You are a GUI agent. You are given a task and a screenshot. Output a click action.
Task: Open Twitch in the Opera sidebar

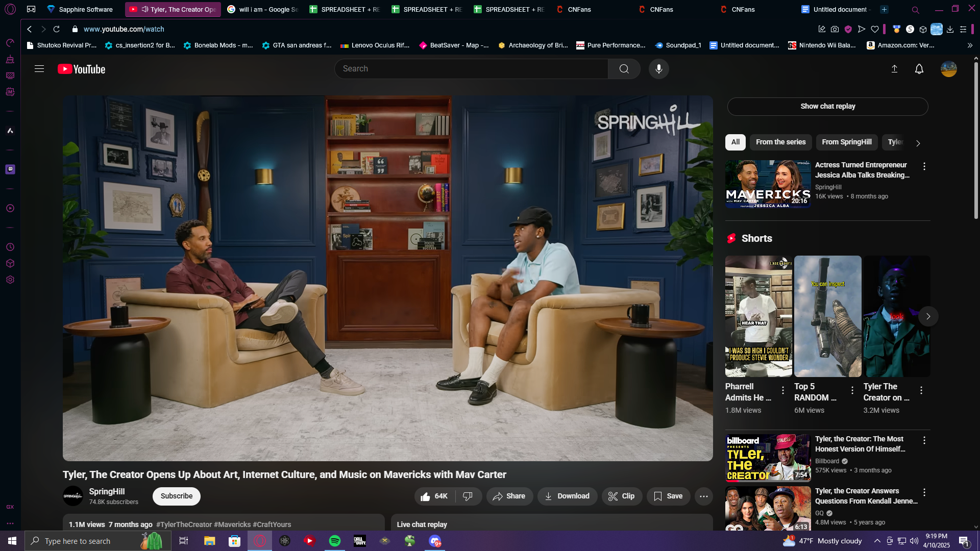click(x=10, y=169)
